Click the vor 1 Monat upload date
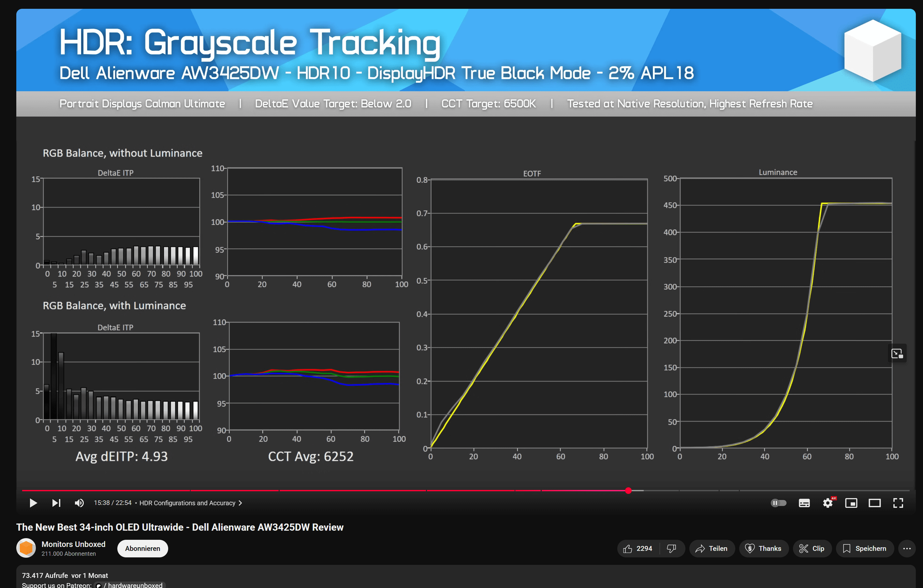Viewport: 923px width, 588px height. (90, 575)
